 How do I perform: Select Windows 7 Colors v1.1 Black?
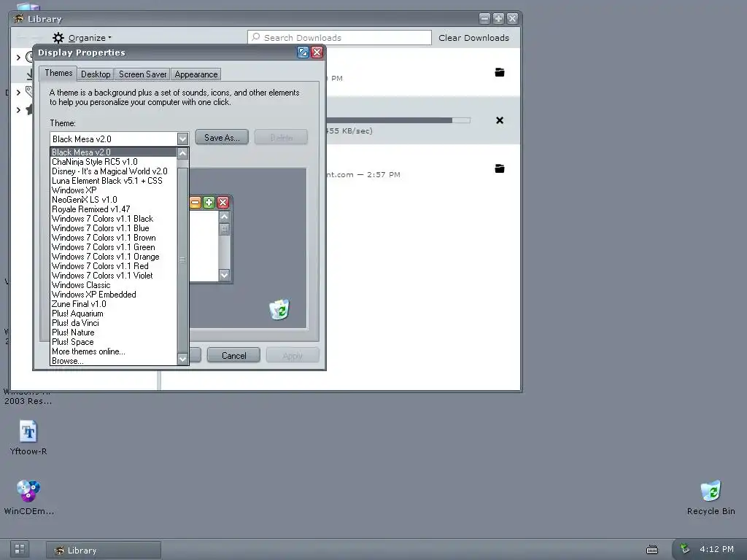(x=113, y=219)
